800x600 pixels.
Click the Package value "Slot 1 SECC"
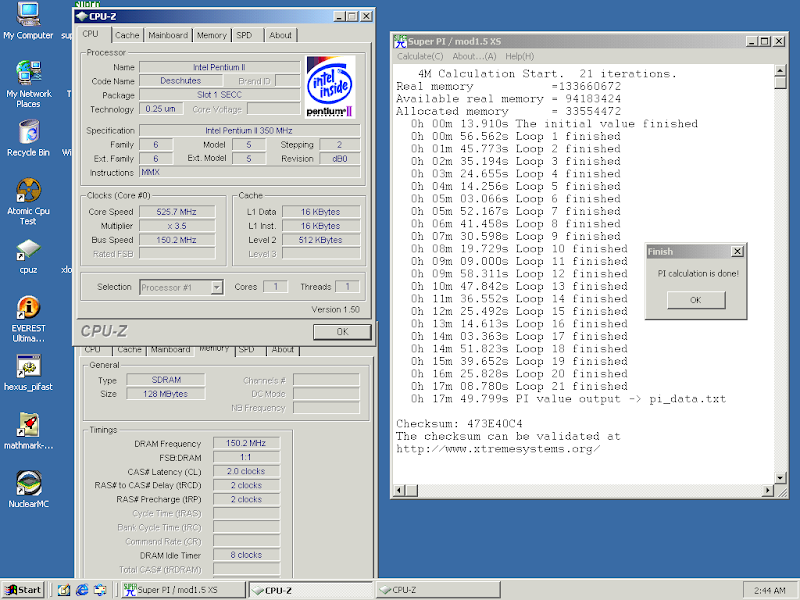click(x=219, y=95)
